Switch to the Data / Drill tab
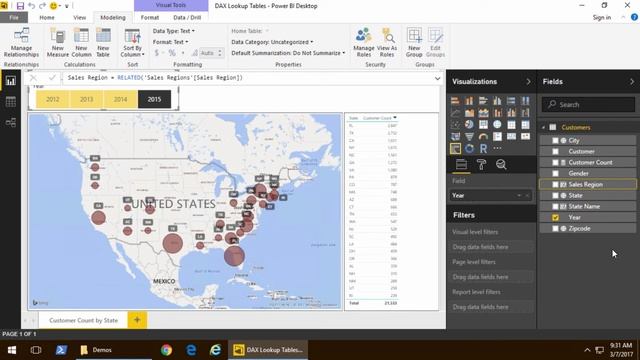The width and height of the screenshot is (640, 360). click(x=187, y=18)
